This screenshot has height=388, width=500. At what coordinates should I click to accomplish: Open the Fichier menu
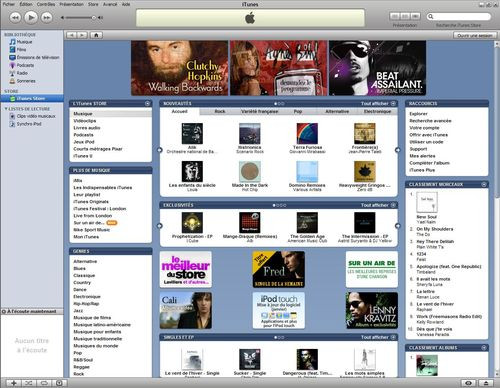[9, 4]
